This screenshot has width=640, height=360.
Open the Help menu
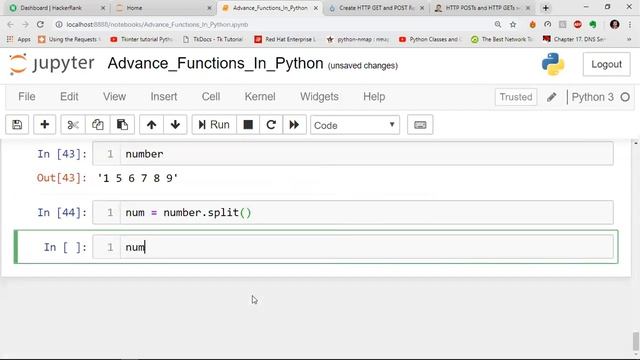374,97
